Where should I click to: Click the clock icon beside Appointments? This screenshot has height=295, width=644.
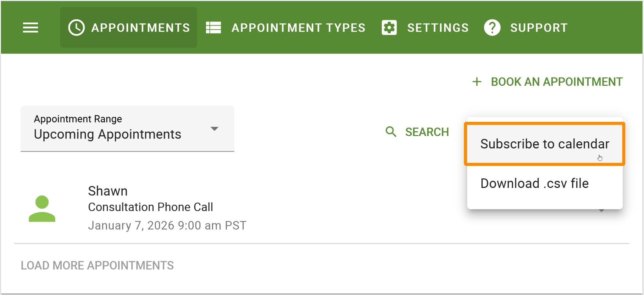pyautogui.click(x=76, y=27)
